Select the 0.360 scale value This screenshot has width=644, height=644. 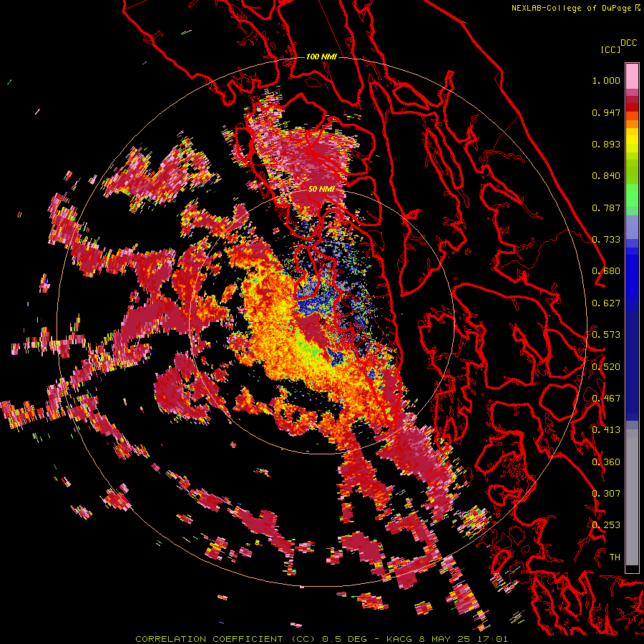tap(606, 462)
